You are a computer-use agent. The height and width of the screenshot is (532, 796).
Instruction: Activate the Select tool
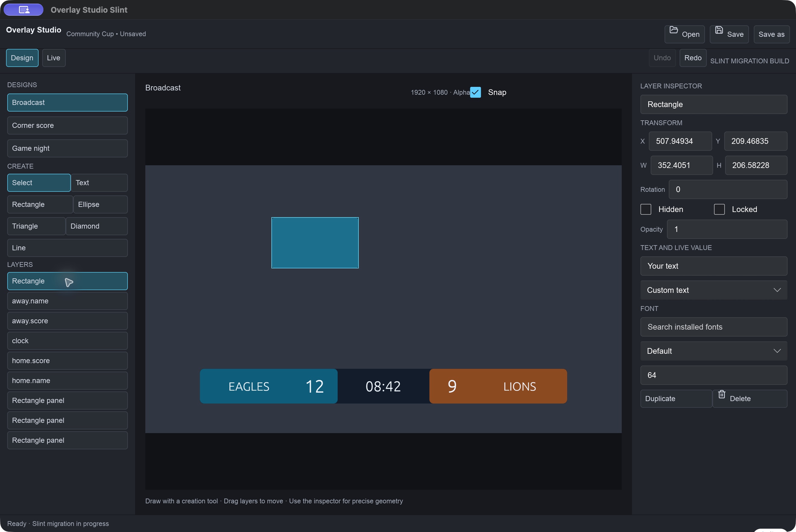(39, 182)
